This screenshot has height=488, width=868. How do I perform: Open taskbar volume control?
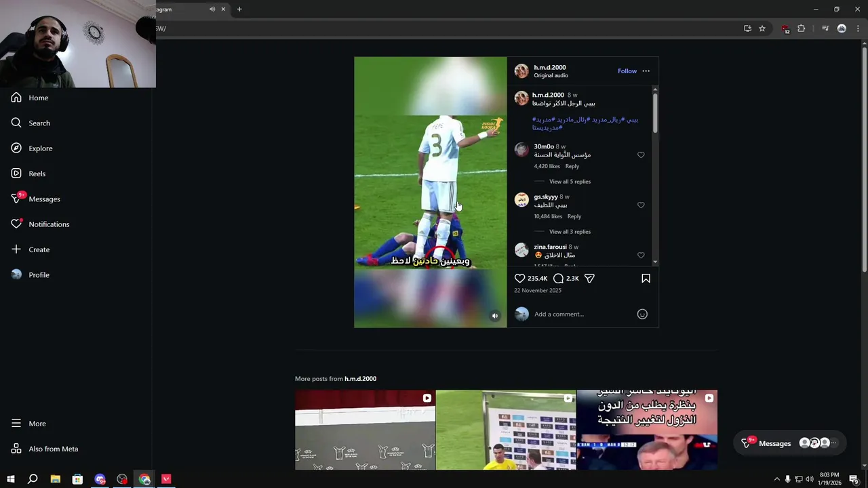point(809,479)
